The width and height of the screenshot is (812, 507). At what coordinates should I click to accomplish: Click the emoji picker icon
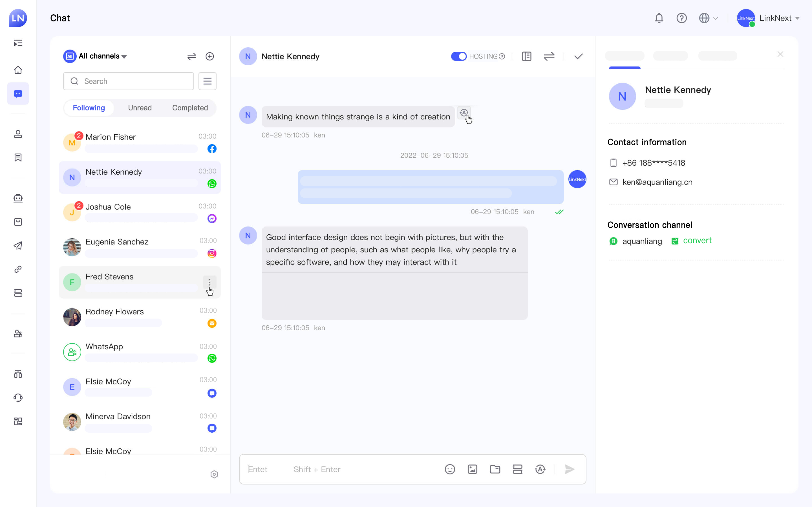click(x=450, y=469)
